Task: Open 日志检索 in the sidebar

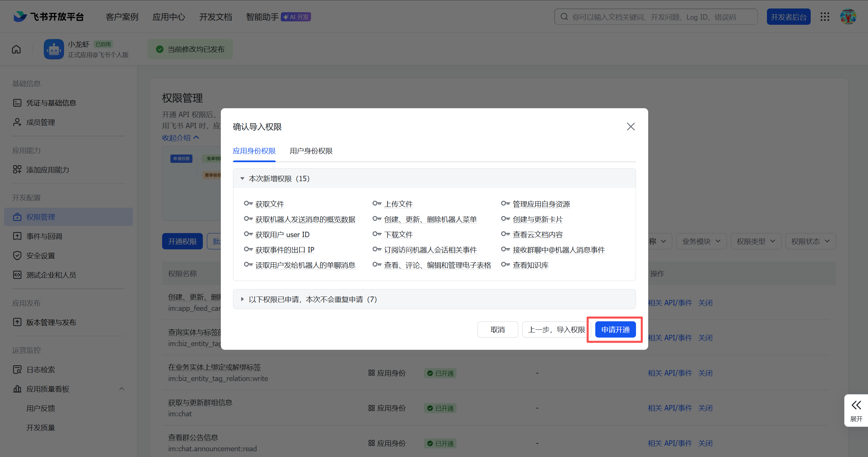Action: pyautogui.click(x=41, y=369)
